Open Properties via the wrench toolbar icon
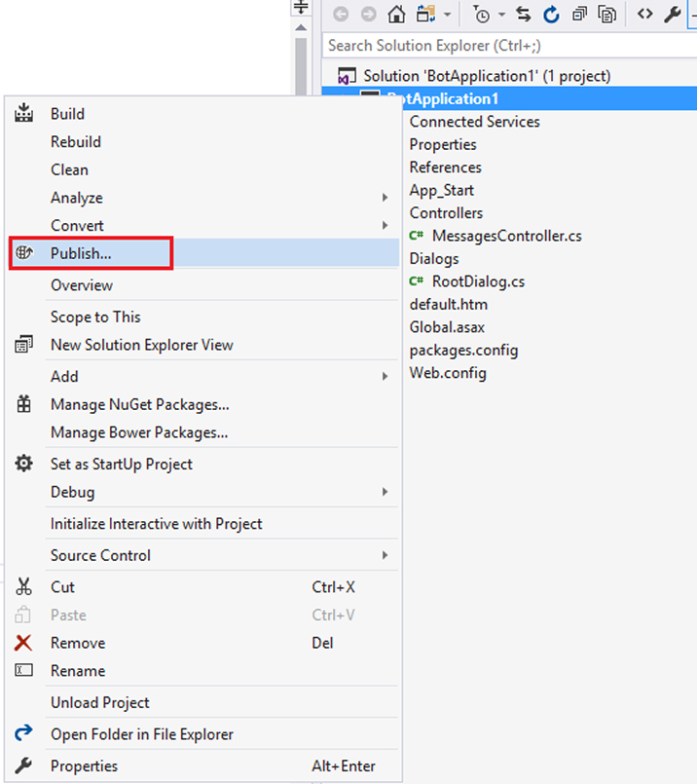The image size is (697, 784). [x=672, y=14]
